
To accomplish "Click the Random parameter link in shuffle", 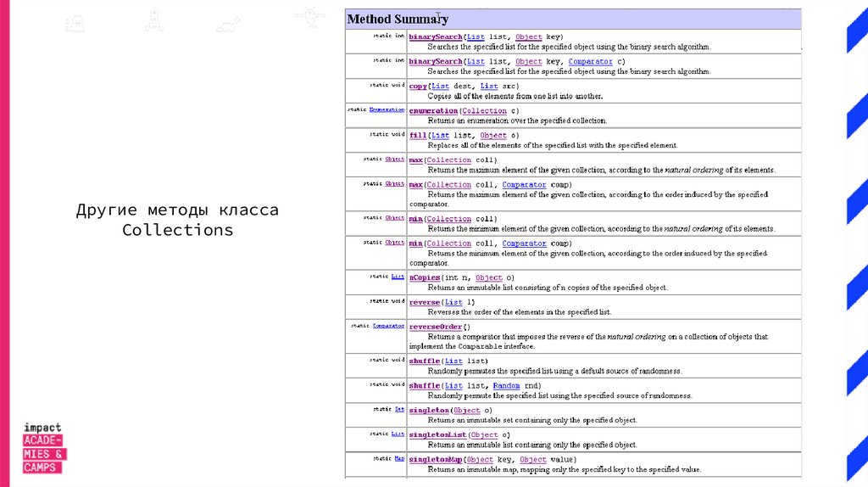I will click(507, 385).
